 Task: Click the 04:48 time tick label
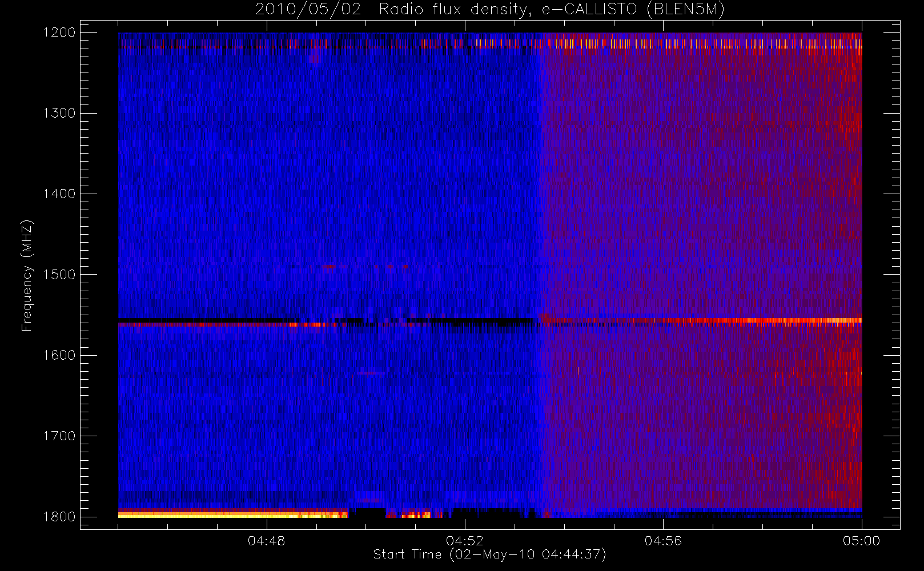(267, 541)
